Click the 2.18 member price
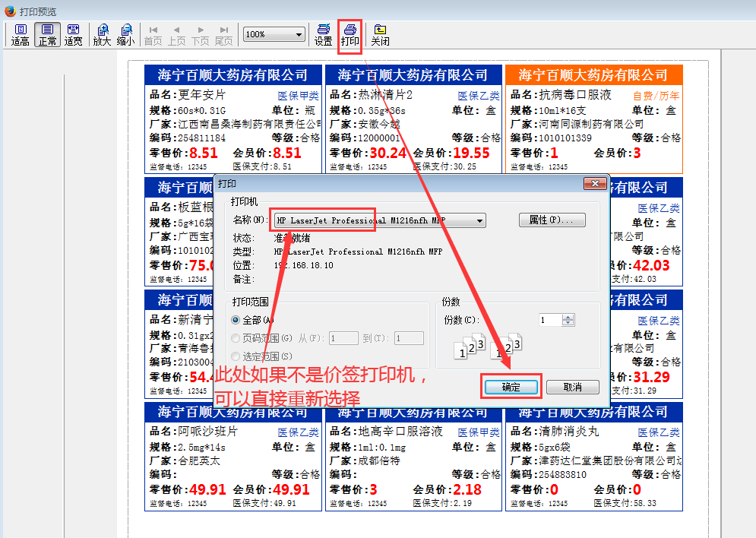 (467, 489)
